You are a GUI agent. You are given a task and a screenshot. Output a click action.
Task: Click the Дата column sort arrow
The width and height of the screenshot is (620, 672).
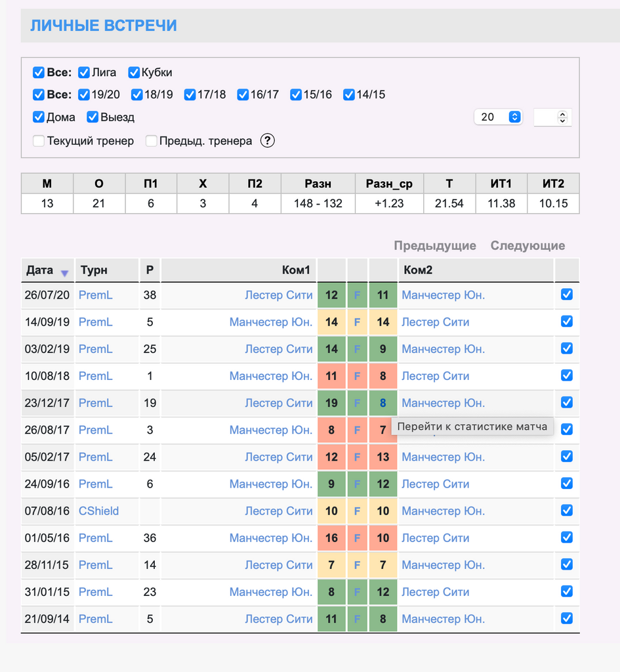pyautogui.click(x=64, y=273)
